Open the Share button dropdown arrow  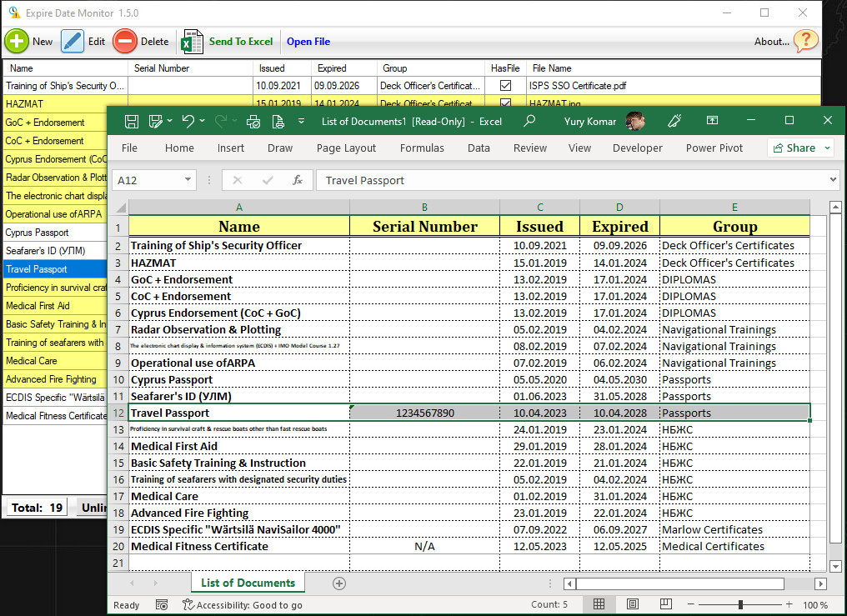827,148
